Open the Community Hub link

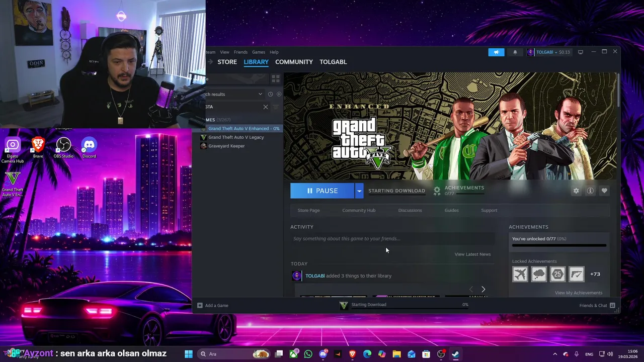pyautogui.click(x=359, y=210)
